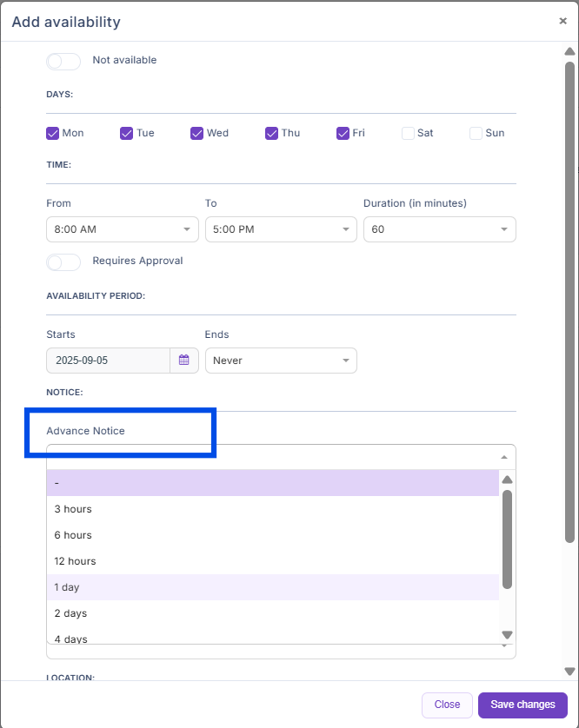Toggle the Not available switch
This screenshot has width=579, height=728.
point(63,61)
